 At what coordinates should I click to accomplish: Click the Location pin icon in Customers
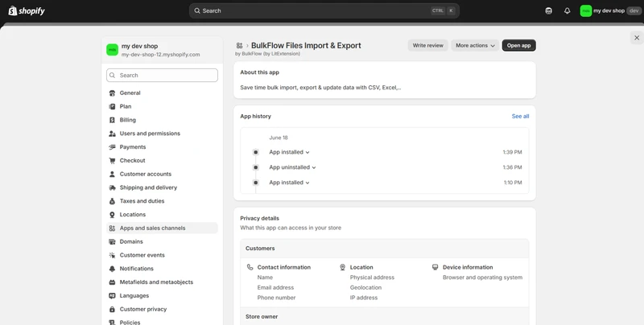click(343, 267)
